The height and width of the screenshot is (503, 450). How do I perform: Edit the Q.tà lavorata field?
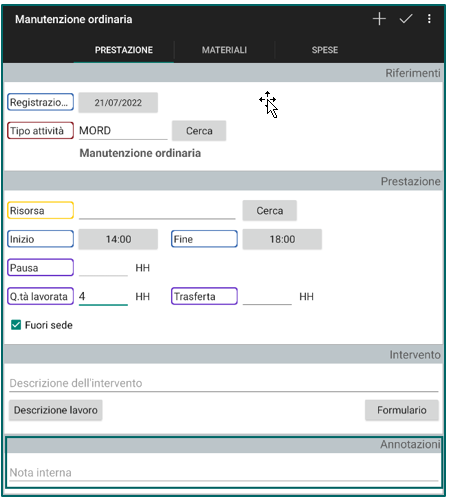coord(103,297)
